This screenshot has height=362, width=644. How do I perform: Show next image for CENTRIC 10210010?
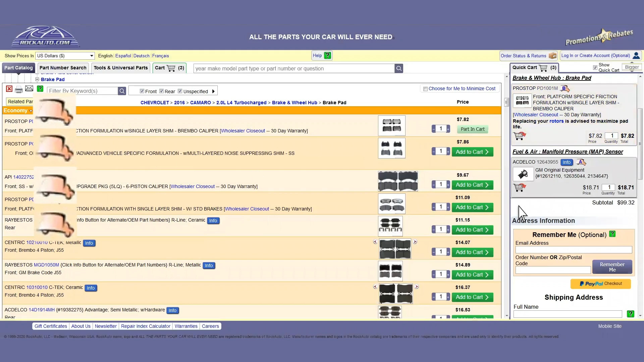(x=415, y=242)
